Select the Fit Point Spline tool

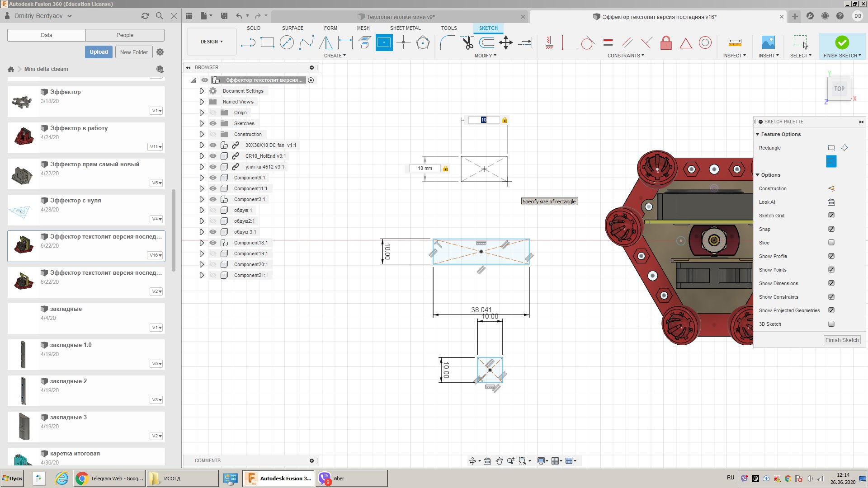[x=306, y=43]
